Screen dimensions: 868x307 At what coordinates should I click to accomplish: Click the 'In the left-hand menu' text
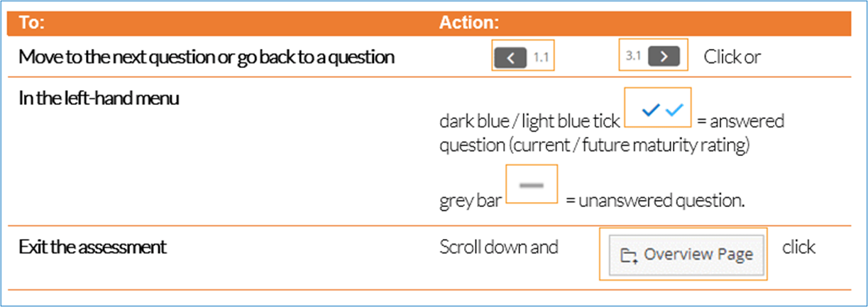point(99,97)
